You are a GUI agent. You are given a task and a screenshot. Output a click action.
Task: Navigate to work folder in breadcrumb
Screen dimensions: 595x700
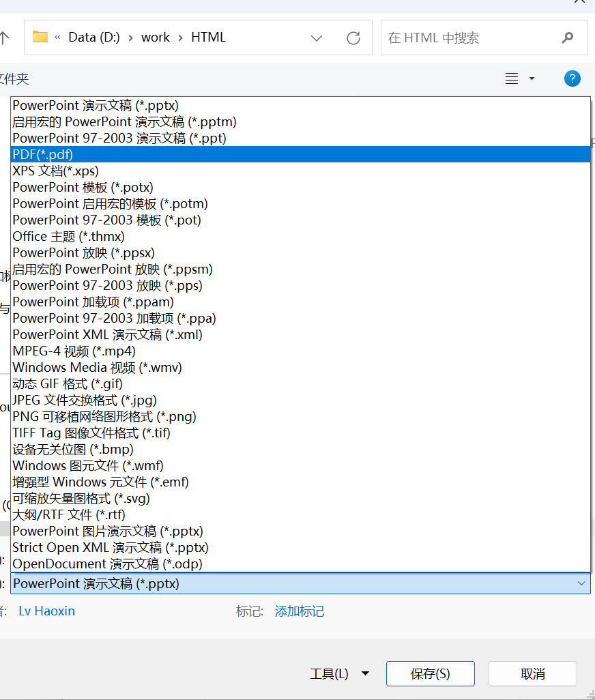pos(156,38)
